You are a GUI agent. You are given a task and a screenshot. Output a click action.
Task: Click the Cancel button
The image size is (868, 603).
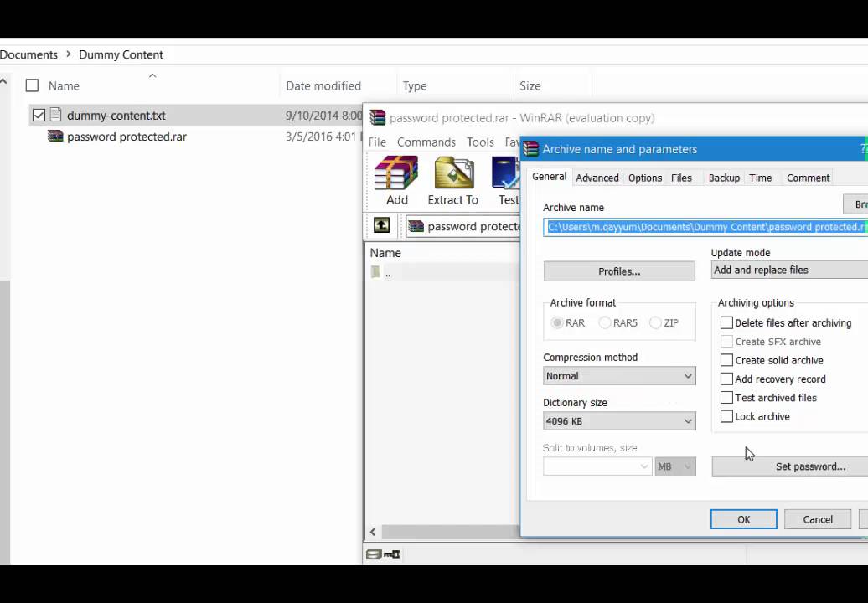[818, 519]
